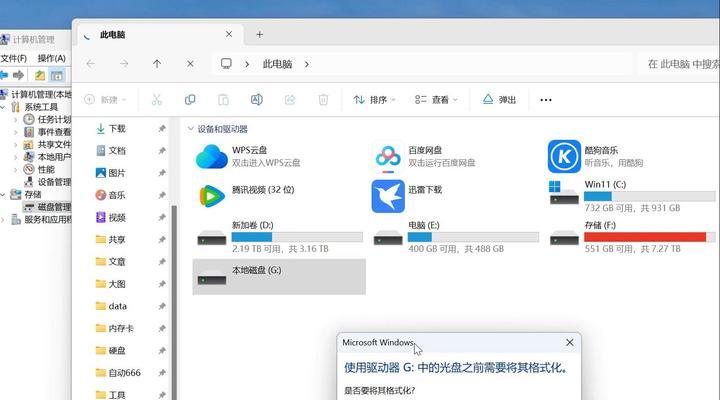Open the 排序 sort dropdown
Screen dimensions: 720x400
[374, 100]
